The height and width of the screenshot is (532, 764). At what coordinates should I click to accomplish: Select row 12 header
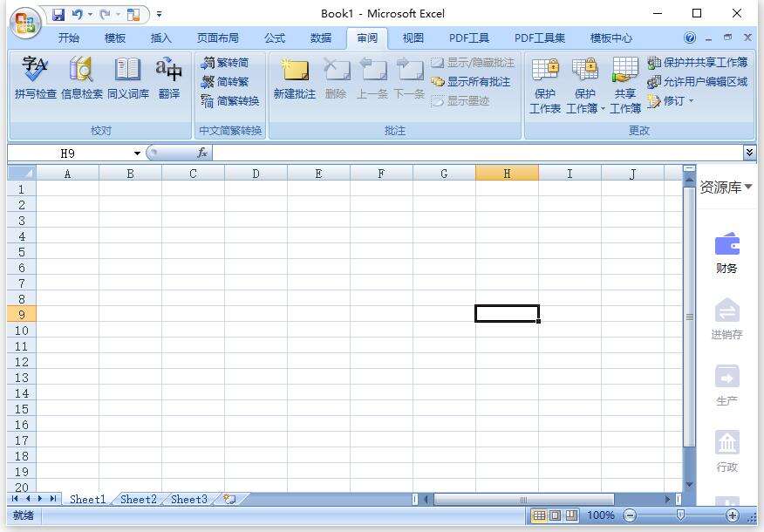[x=22, y=362]
